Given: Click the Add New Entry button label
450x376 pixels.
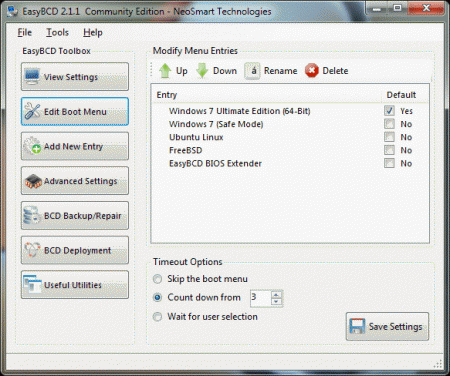Looking at the screenshot, I should 73,146.
